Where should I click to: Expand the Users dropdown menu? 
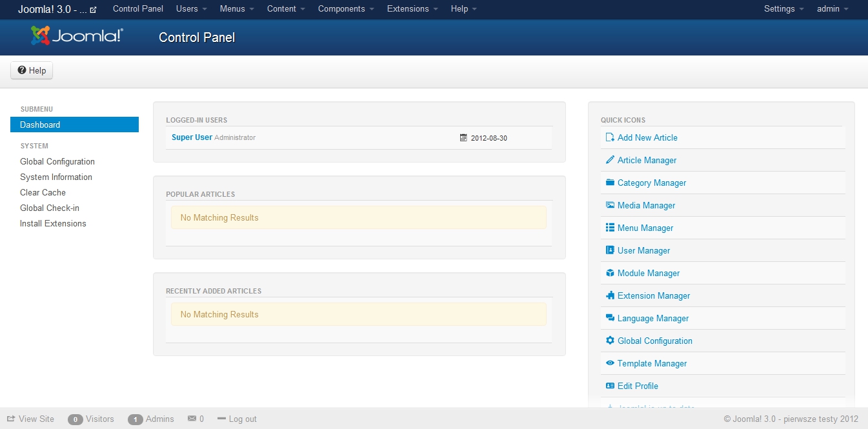tap(191, 9)
